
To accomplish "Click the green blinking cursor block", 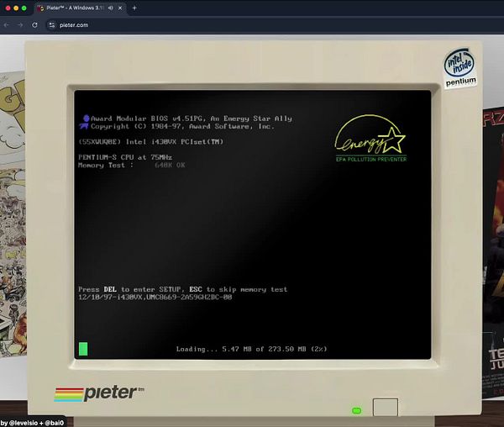I will point(83,349).
